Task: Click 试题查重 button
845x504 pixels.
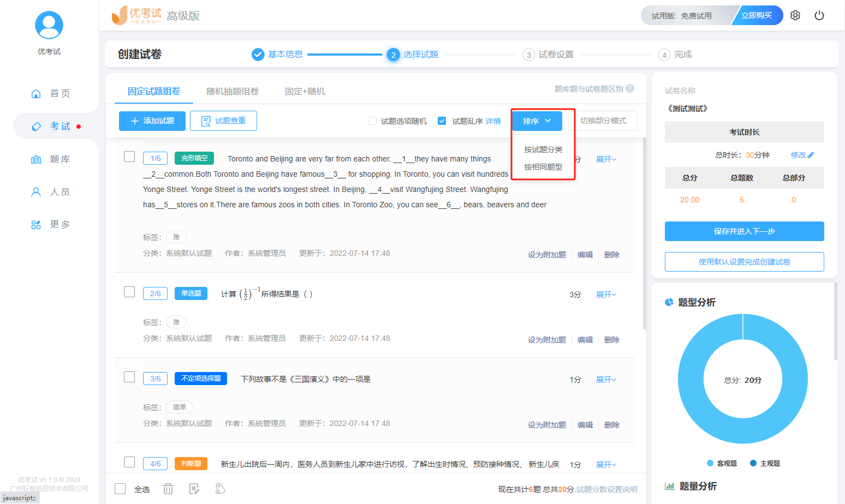Action: [x=223, y=121]
